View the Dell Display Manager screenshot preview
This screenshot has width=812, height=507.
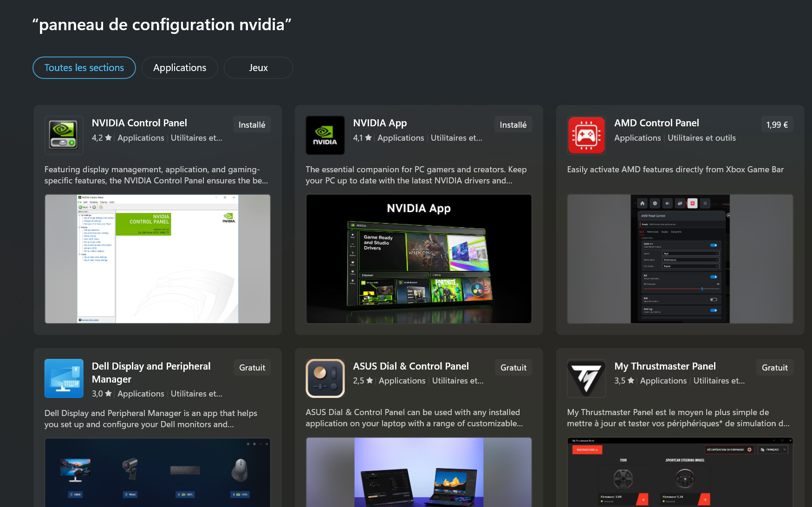pos(158,472)
